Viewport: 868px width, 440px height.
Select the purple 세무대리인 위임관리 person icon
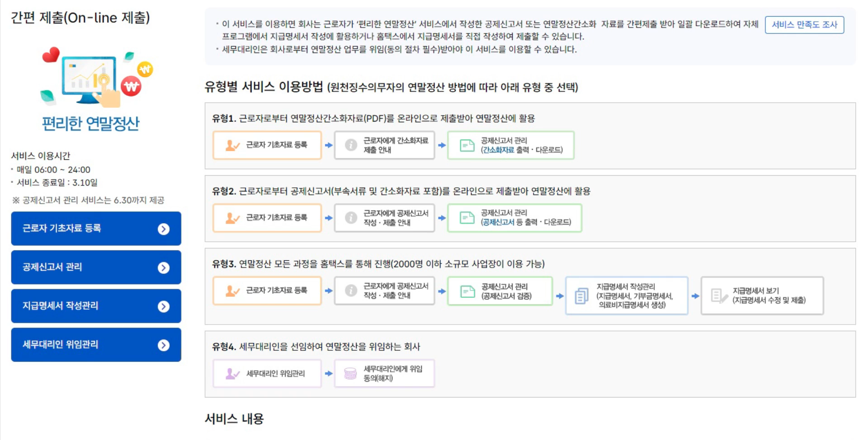[x=233, y=373]
